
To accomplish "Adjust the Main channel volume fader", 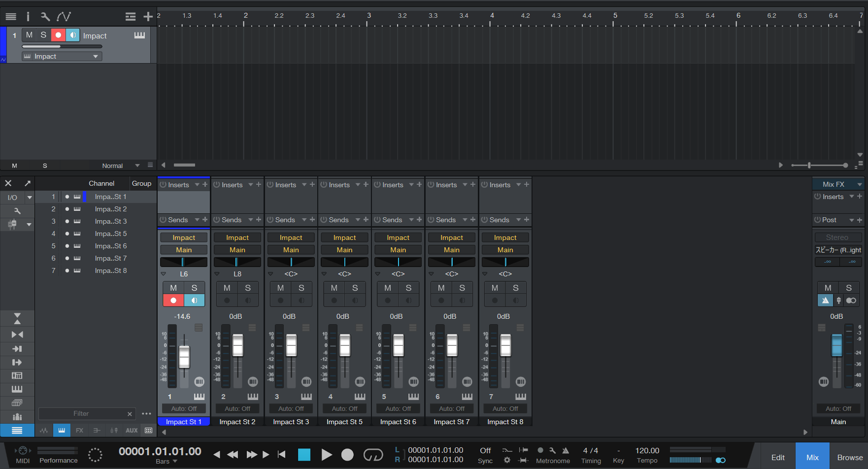I will click(836, 345).
